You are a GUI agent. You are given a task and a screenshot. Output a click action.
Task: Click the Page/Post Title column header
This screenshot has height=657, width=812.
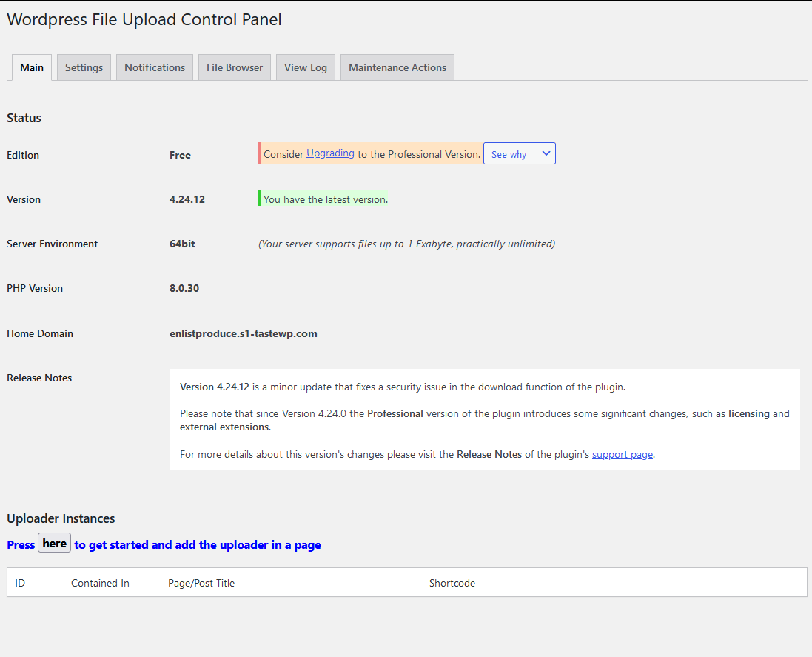point(201,583)
